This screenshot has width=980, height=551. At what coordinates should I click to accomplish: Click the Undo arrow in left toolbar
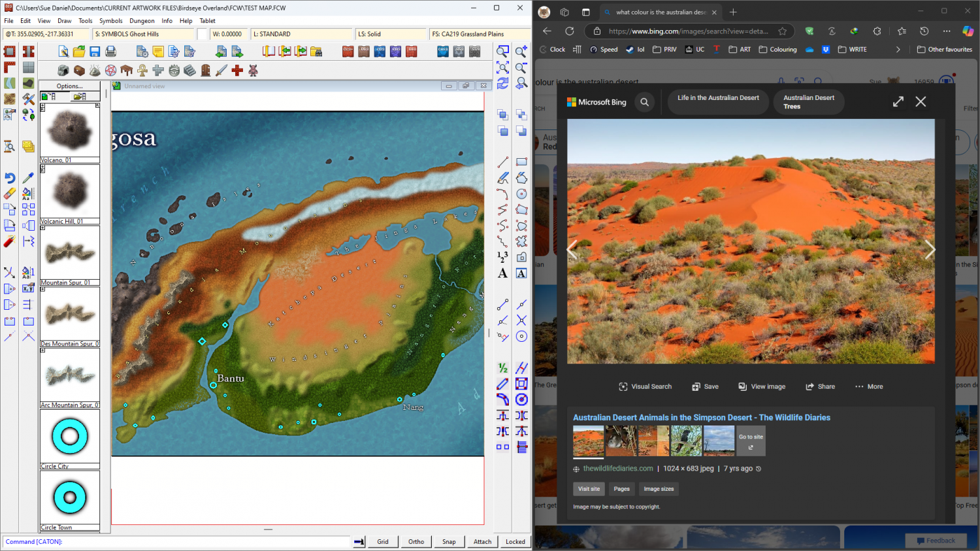pyautogui.click(x=9, y=178)
